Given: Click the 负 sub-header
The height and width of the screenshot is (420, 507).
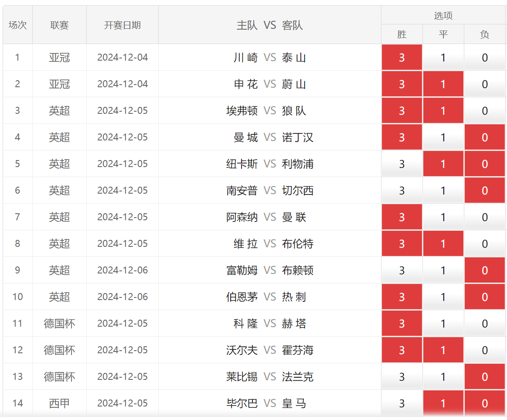Looking at the screenshot, I should (x=485, y=34).
